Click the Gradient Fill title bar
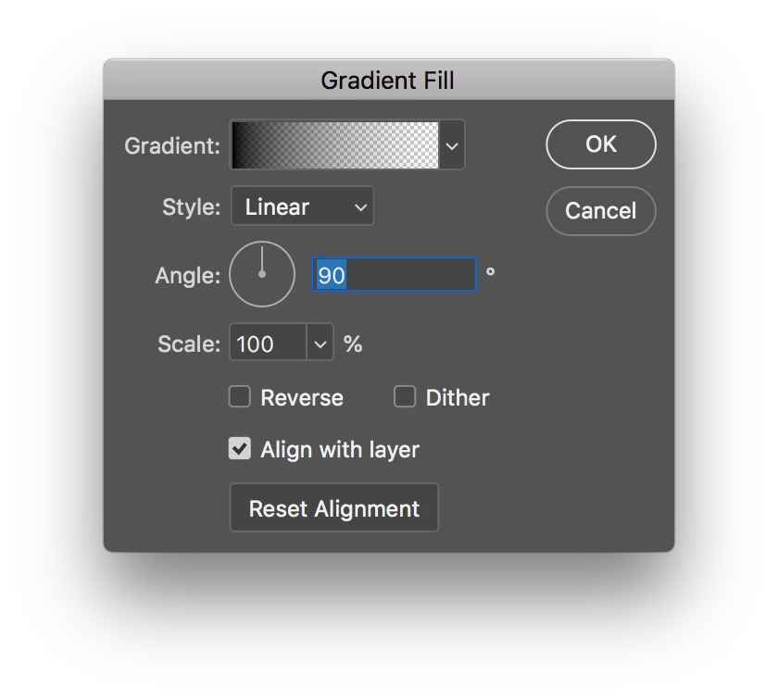Image resolution: width=778 pixels, height=700 pixels. (x=388, y=81)
